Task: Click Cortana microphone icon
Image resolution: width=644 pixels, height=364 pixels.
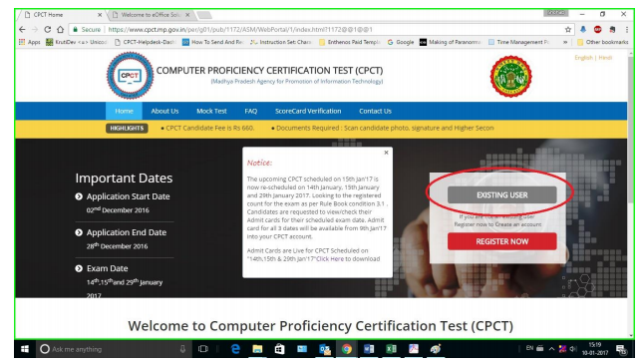Action: (182, 349)
